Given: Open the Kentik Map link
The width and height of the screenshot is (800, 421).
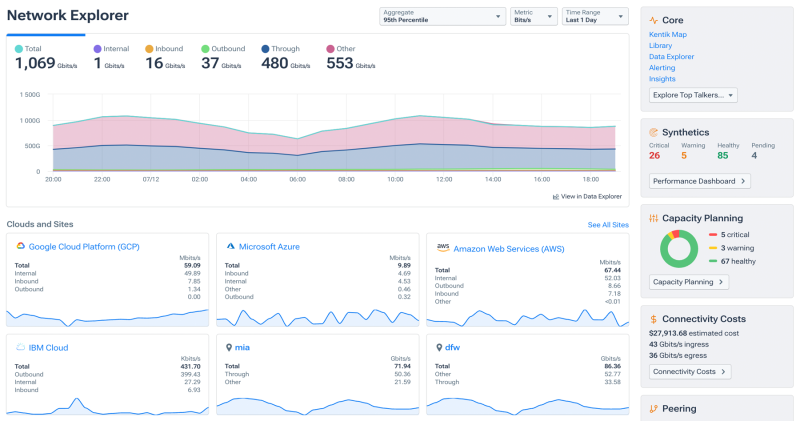Looking at the screenshot, I should click(x=667, y=34).
